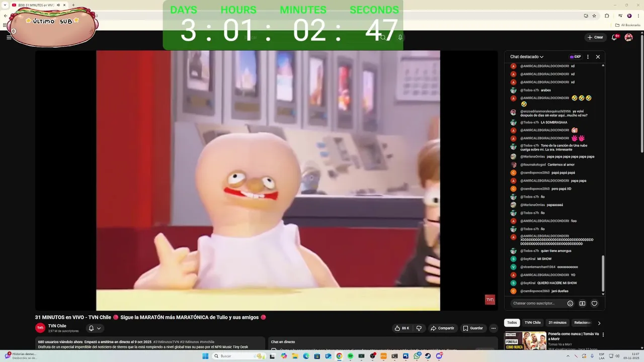Open the Chrome profile avatar

629,16
